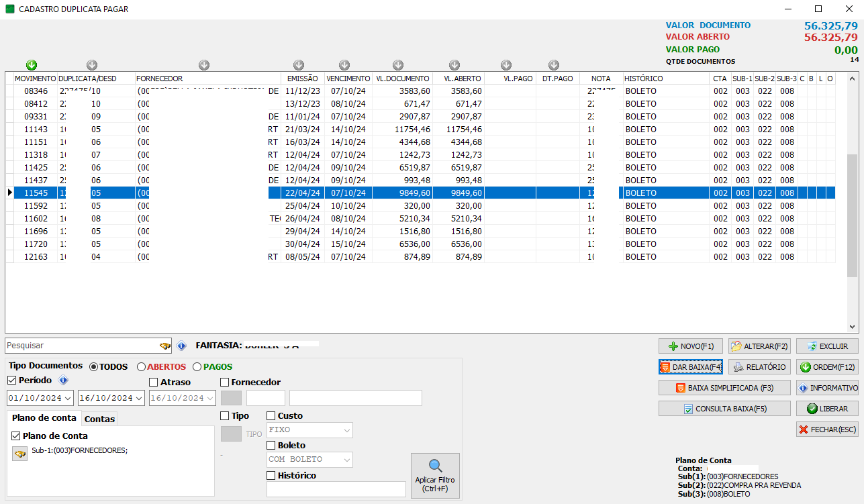The height and width of the screenshot is (504, 866).
Task: Enable the Fornecedor filter checkbox
Action: [225, 383]
